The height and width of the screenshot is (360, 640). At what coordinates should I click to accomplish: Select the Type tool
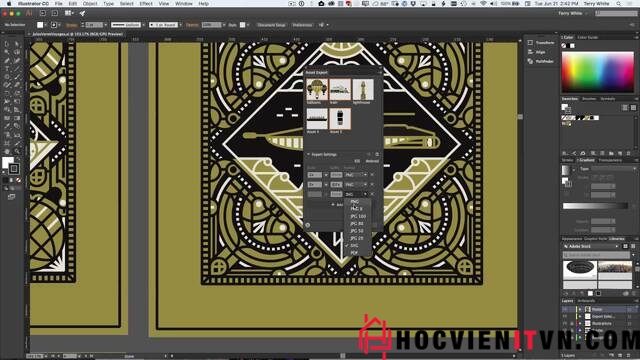pyautogui.click(x=7, y=69)
